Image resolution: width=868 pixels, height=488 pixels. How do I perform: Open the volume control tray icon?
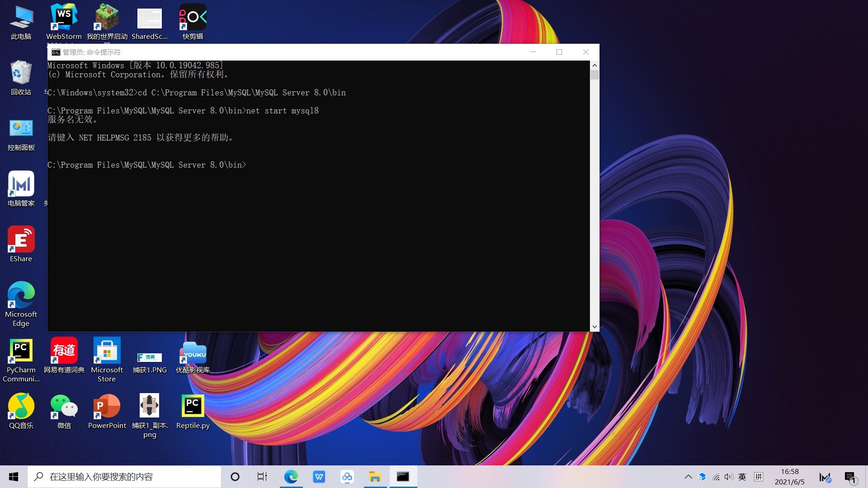click(x=729, y=477)
